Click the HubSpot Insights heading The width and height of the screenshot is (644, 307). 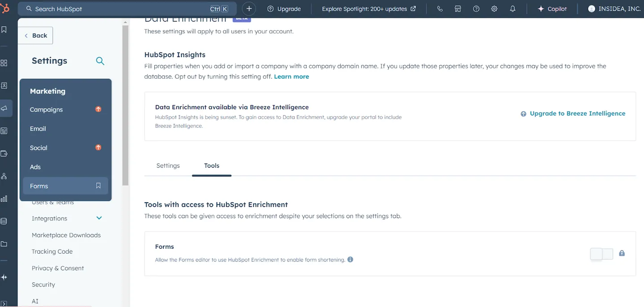tap(175, 55)
